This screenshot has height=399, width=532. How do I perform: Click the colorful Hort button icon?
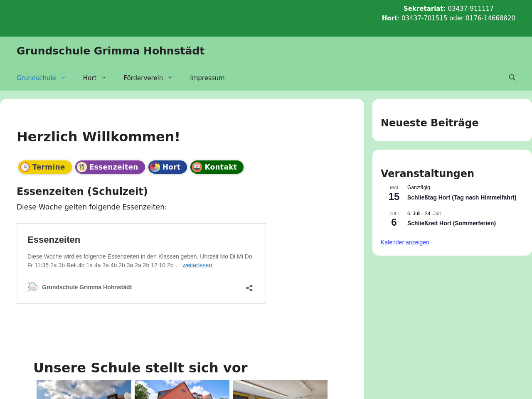point(155,167)
